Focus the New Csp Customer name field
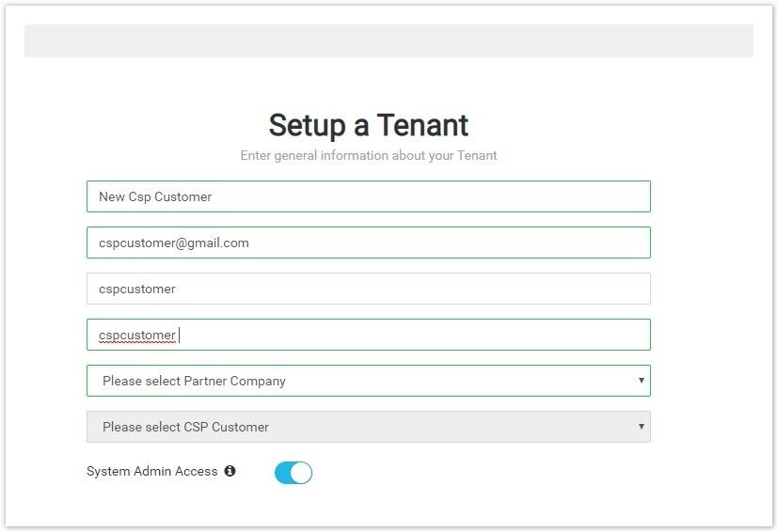This screenshot has width=778, height=532. coord(368,196)
